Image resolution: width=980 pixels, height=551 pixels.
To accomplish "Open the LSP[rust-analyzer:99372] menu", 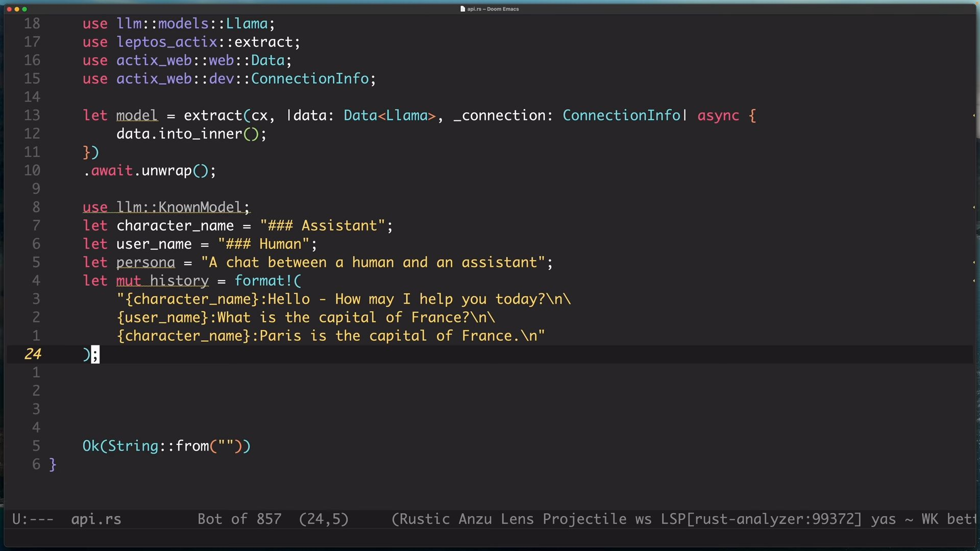I will [761, 519].
